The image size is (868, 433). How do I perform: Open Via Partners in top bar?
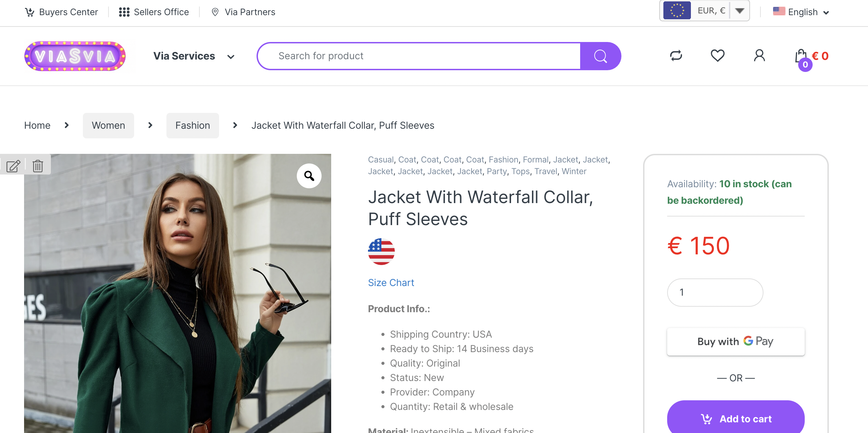pos(243,12)
